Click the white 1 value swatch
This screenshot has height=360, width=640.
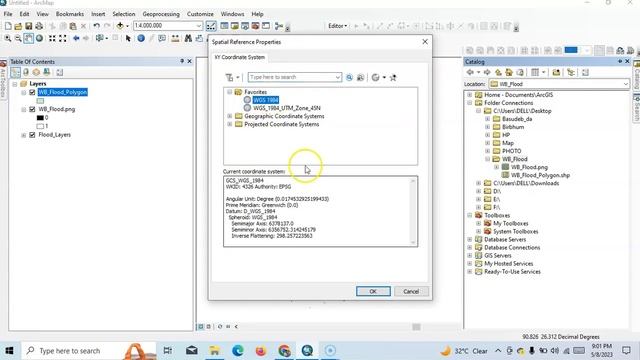click(40, 126)
